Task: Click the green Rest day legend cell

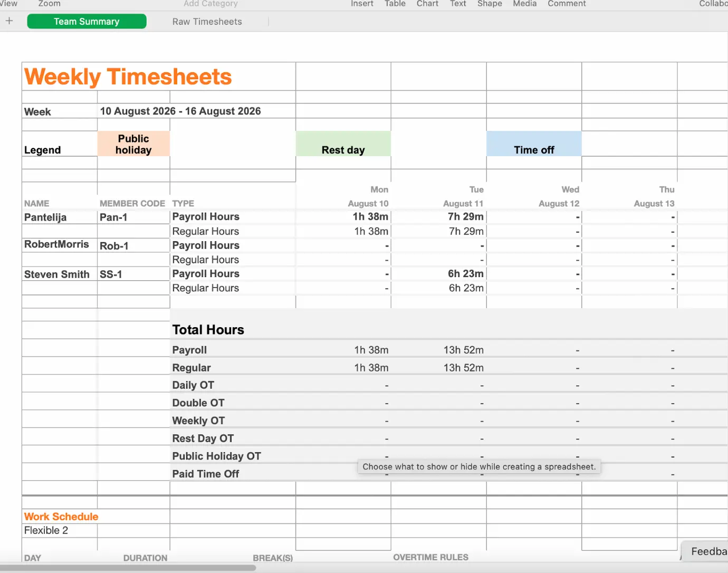Action: 343,144
